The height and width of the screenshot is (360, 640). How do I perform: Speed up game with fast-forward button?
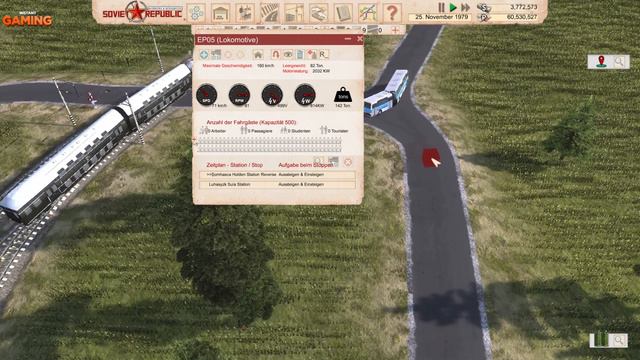[465, 7]
